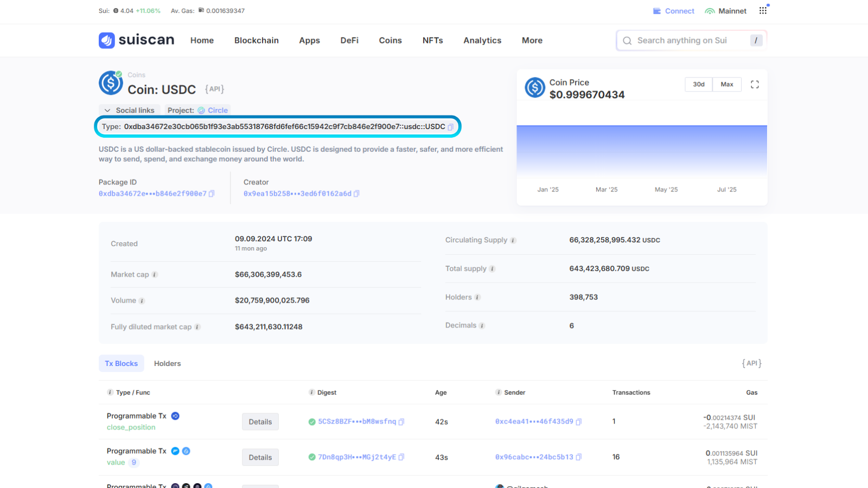The width and height of the screenshot is (868, 488).
Task: Click the coin price chart area
Action: click(642, 151)
